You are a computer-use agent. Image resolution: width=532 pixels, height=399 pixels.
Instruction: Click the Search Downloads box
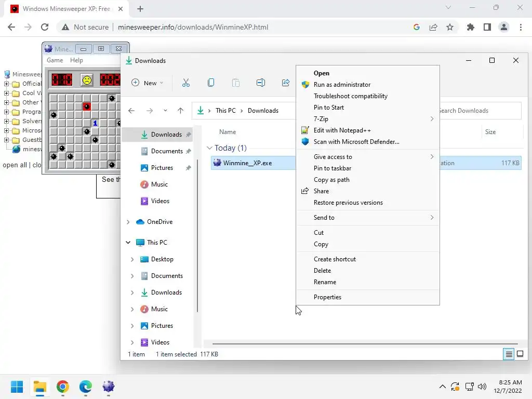pos(481,111)
